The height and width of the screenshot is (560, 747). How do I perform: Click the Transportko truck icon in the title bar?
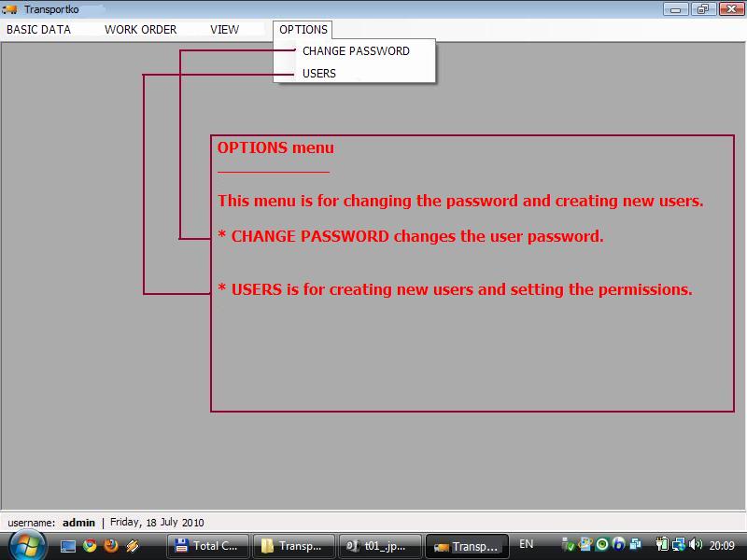[x=10, y=9]
